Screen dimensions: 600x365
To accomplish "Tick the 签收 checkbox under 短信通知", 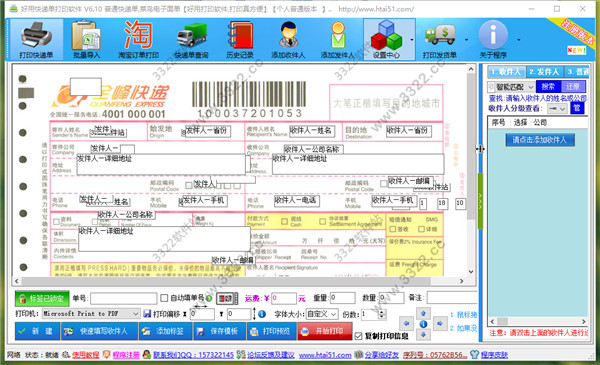I will (392, 229).
